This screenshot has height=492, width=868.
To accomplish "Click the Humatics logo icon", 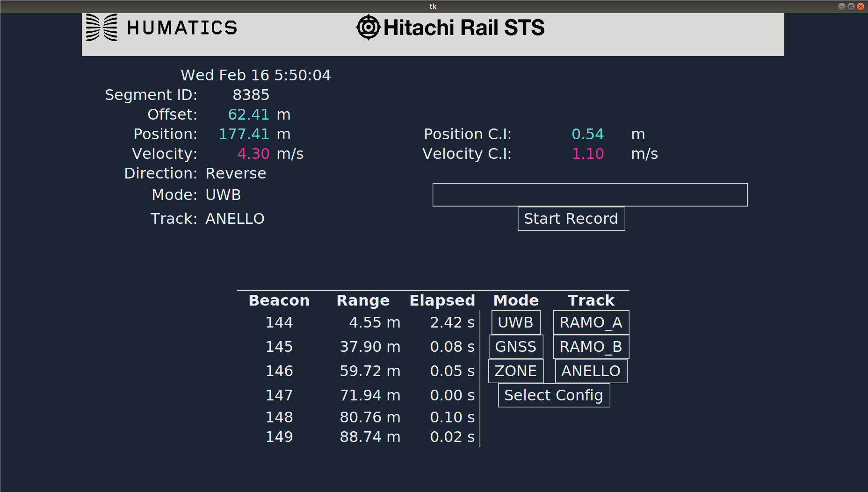I will click(x=101, y=28).
